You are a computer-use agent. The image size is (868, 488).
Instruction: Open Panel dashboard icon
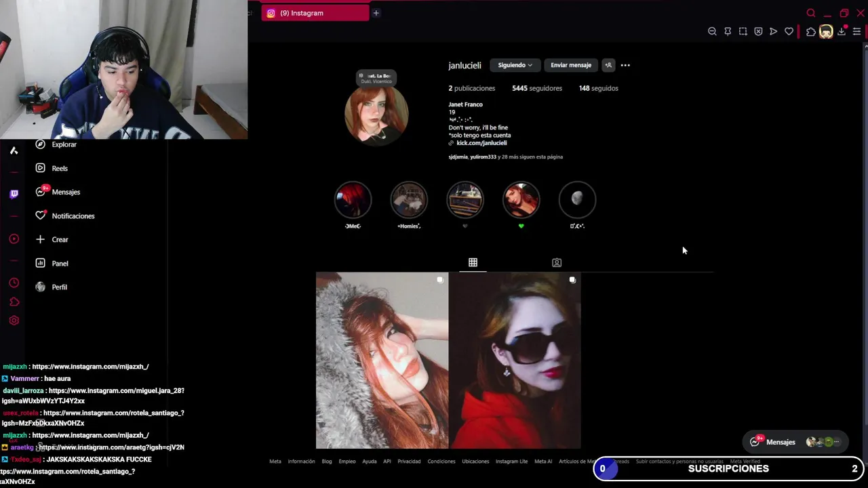40,263
